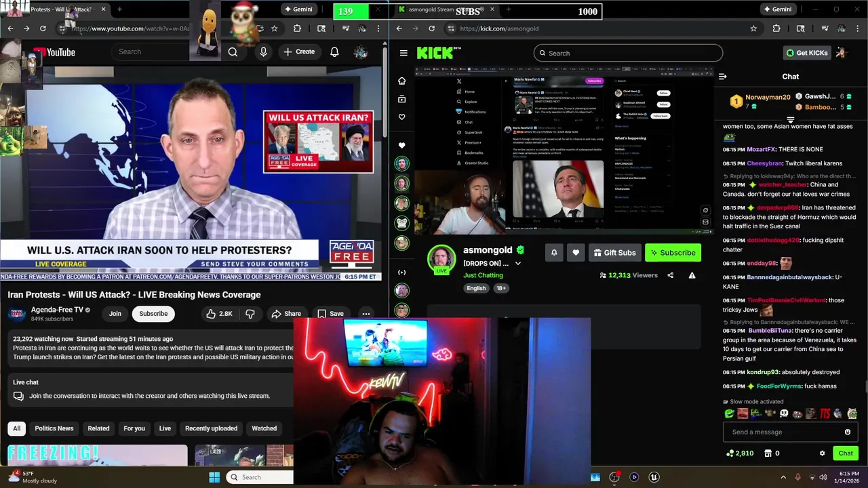This screenshot has height=488, width=868.
Task: Open YouTube account avatar
Action: (361, 52)
